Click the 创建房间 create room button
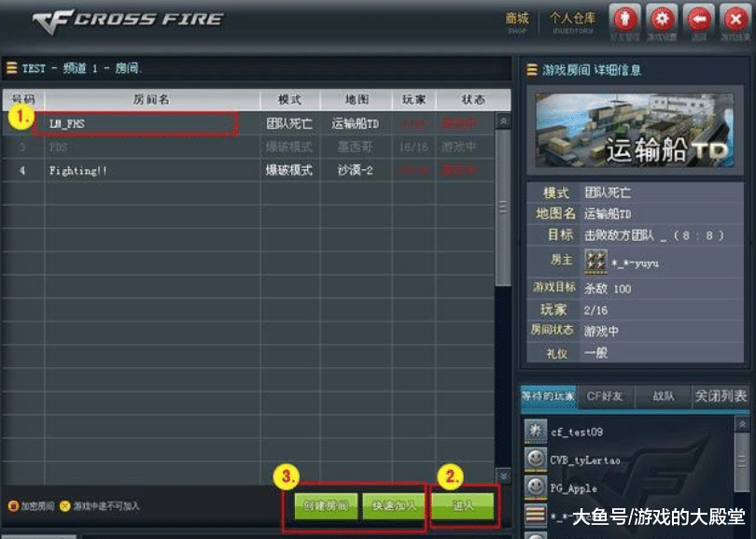The width and height of the screenshot is (756, 539). click(326, 505)
